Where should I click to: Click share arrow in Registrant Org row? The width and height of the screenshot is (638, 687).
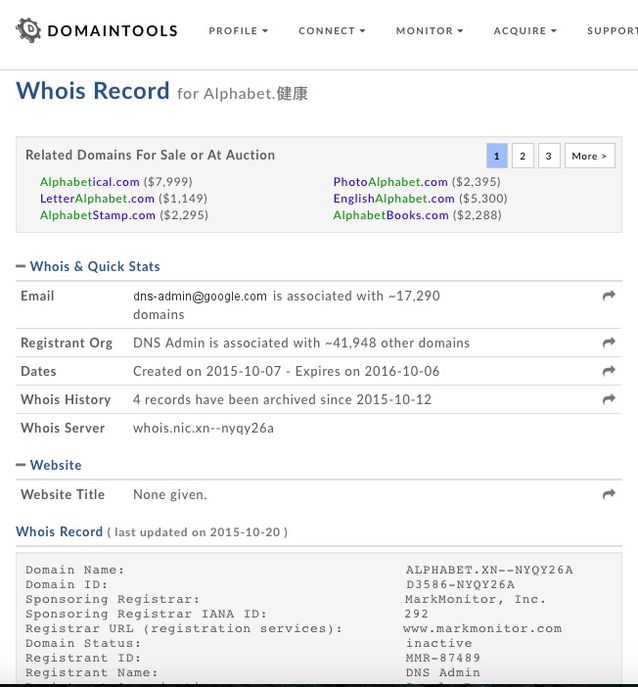(608, 343)
